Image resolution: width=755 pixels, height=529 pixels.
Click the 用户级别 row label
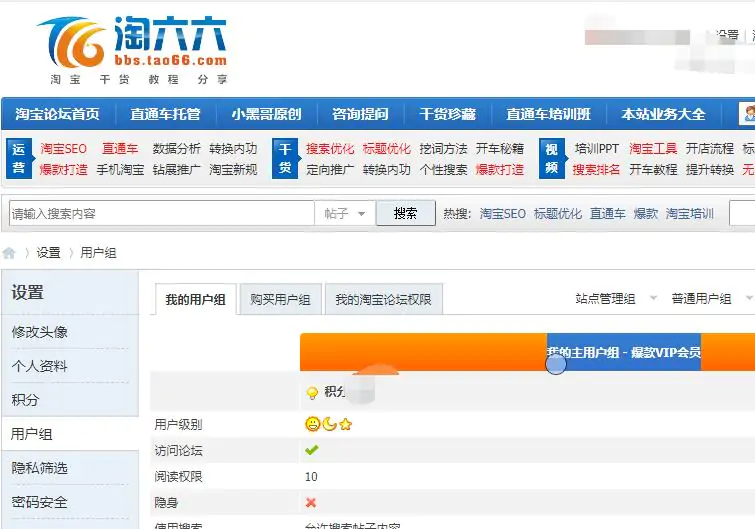178,425
